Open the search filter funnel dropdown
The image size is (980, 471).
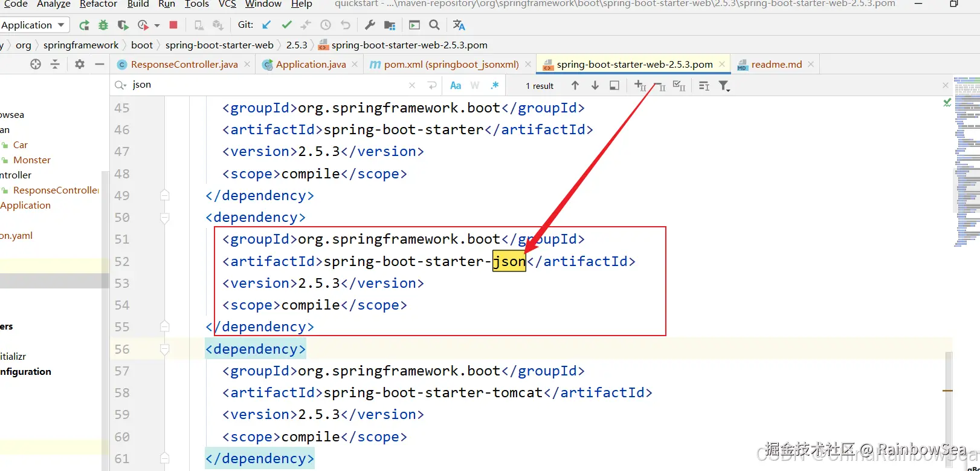(x=724, y=86)
